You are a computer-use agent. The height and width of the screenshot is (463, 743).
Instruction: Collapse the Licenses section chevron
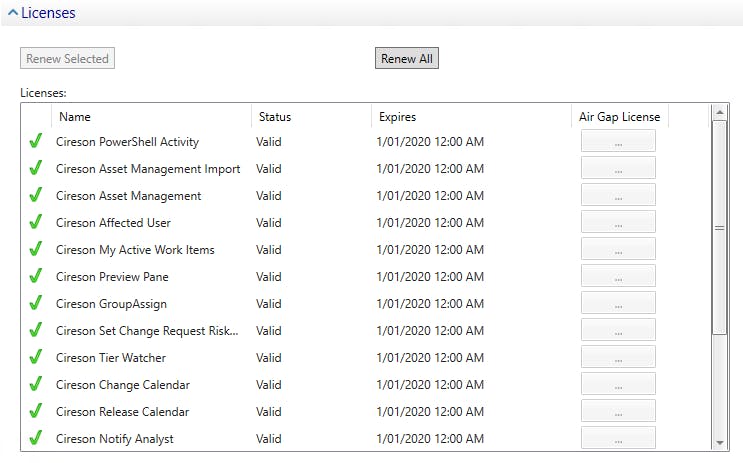[13, 14]
